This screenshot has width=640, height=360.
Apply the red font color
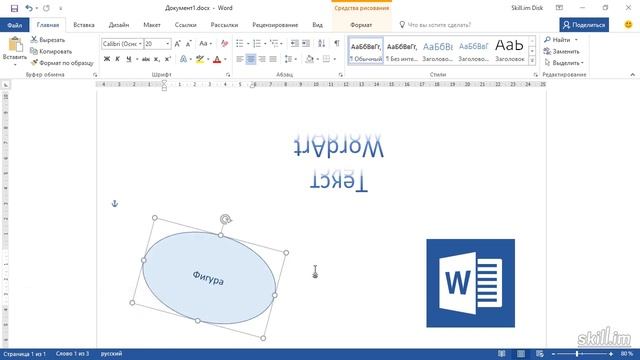217,60
